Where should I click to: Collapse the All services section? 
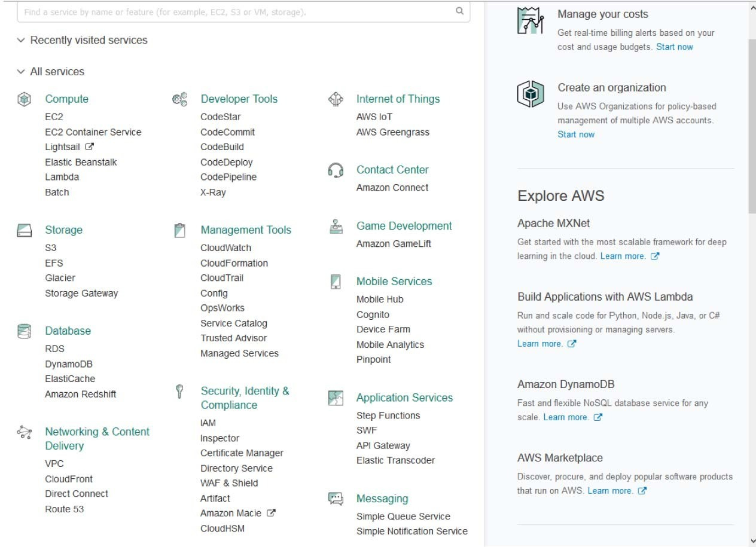[x=21, y=72]
